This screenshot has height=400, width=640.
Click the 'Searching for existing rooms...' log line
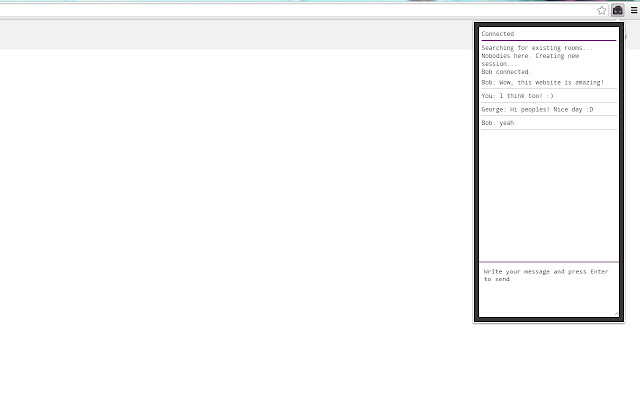pos(537,48)
